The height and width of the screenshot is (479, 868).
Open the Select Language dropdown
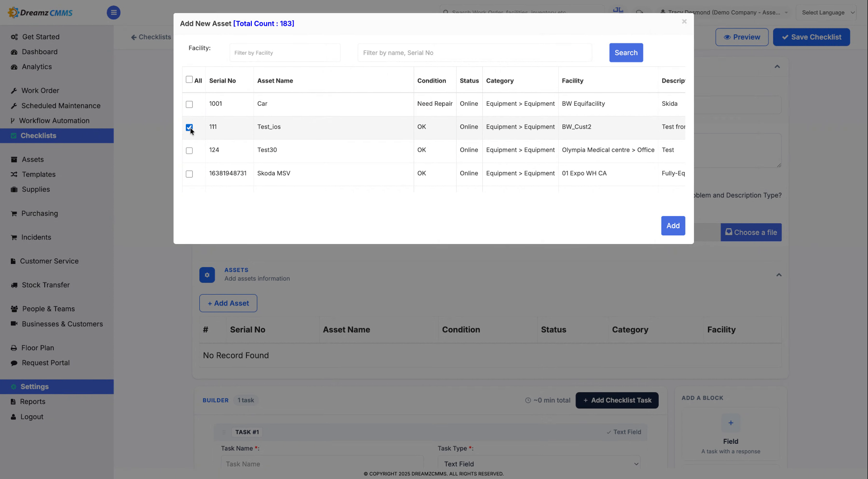click(826, 13)
